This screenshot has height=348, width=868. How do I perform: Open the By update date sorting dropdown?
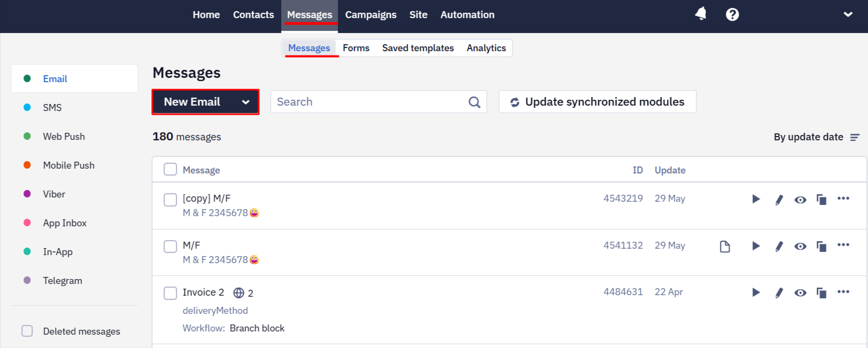[x=816, y=137]
